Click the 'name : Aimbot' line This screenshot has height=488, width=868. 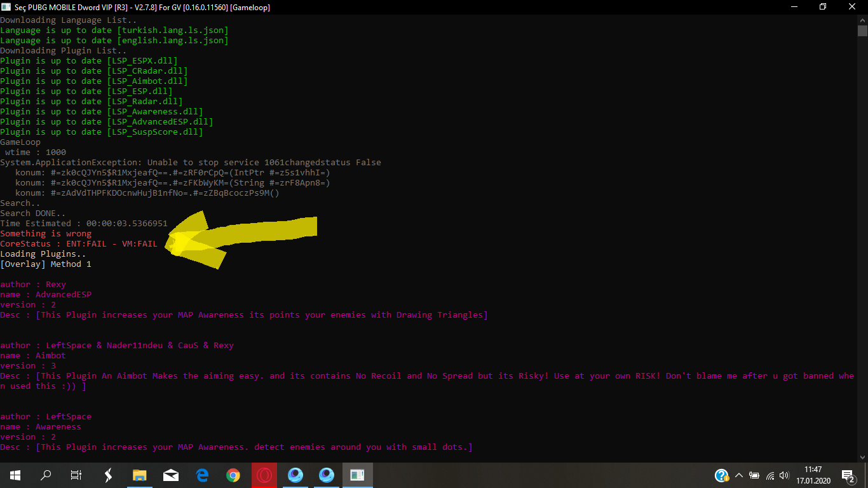pos(33,356)
